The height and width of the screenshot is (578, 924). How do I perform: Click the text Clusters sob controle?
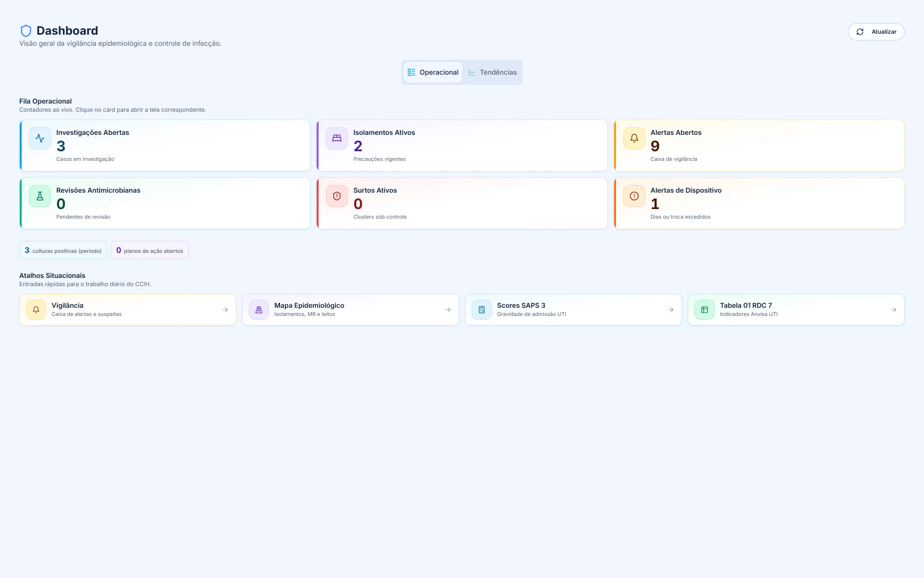pyautogui.click(x=380, y=217)
